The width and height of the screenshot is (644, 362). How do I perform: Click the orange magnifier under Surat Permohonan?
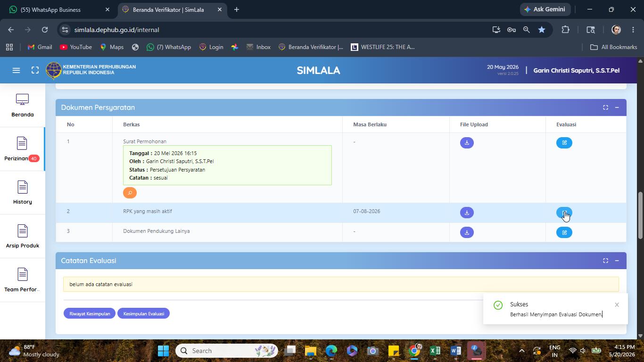point(130,193)
